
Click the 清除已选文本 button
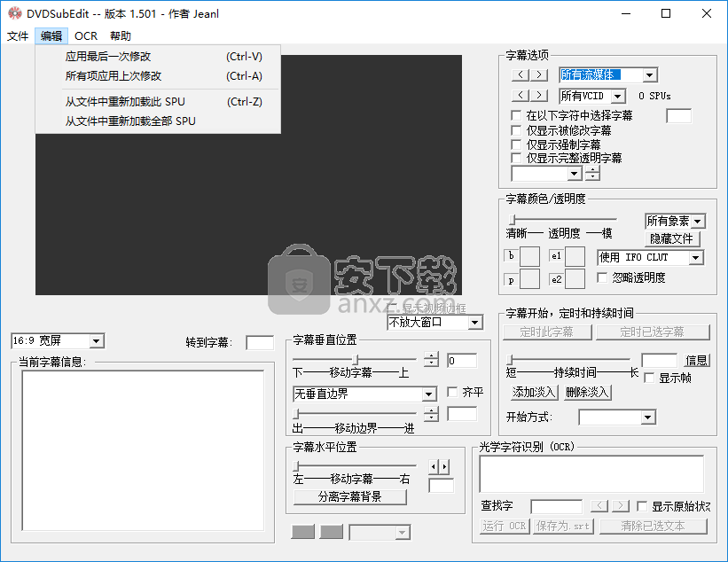pyautogui.click(x=653, y=527)
